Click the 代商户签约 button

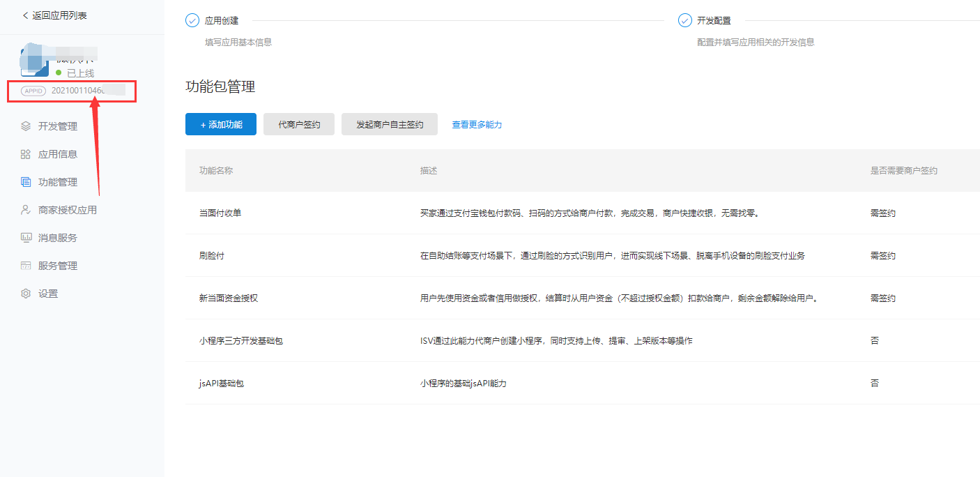coord(299,124)
